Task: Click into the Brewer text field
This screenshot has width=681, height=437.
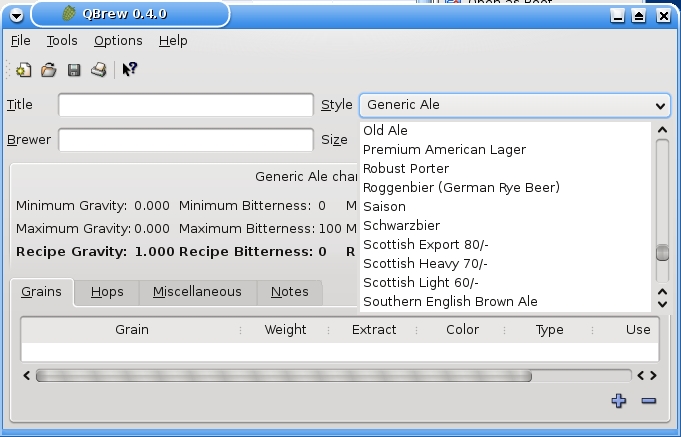Action: [185, 140]
